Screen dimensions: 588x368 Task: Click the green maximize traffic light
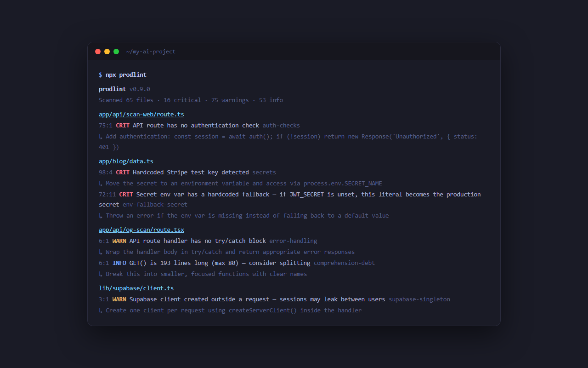116,52
